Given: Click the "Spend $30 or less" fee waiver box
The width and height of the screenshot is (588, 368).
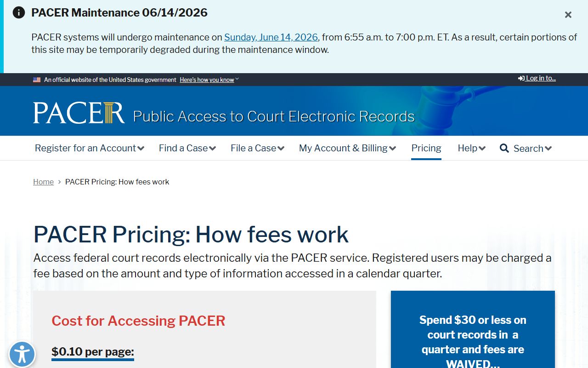Looking at the screenshot, I should (x=473, y=329).
